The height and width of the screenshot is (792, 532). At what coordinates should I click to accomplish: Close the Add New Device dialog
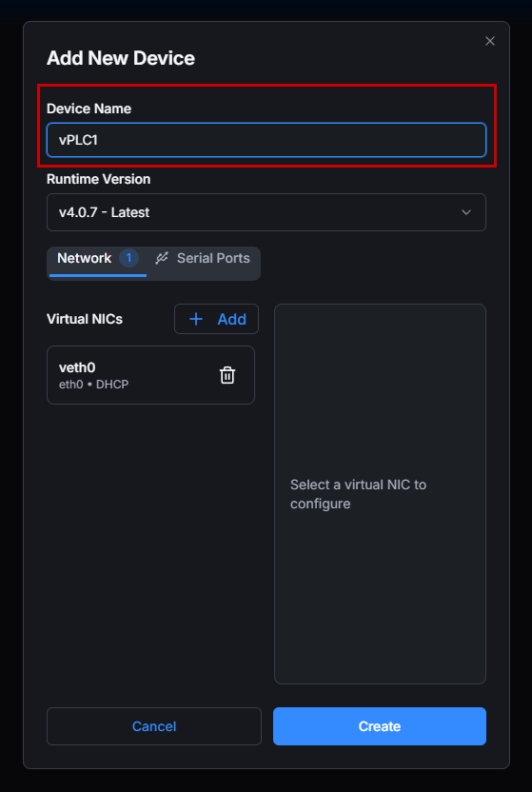click(x=489, y=42)
